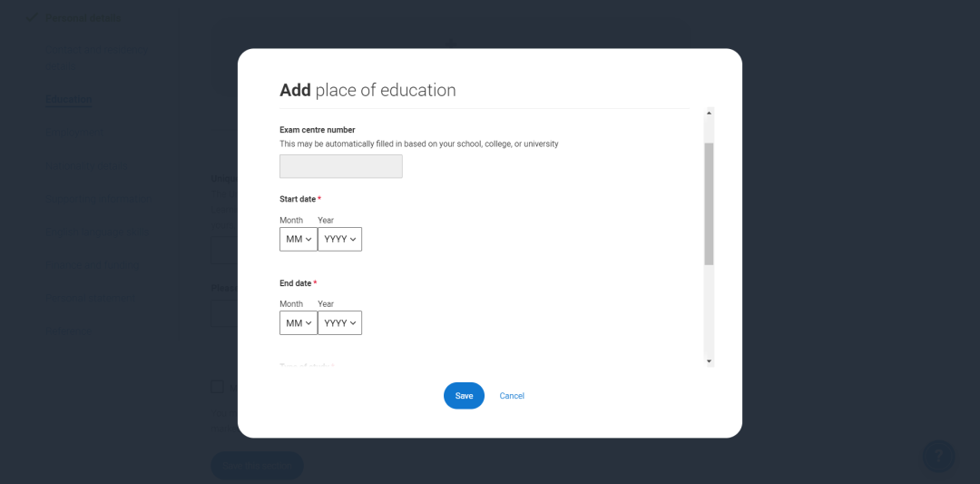This screenshot has height=484, width=980.
Task: Click the dialog scrollbar down arrow
Action: 709,361
